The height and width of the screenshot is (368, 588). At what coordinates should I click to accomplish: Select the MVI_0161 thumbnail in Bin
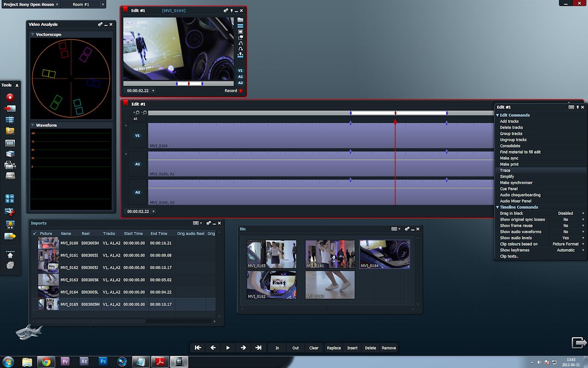tap(330, 254)
